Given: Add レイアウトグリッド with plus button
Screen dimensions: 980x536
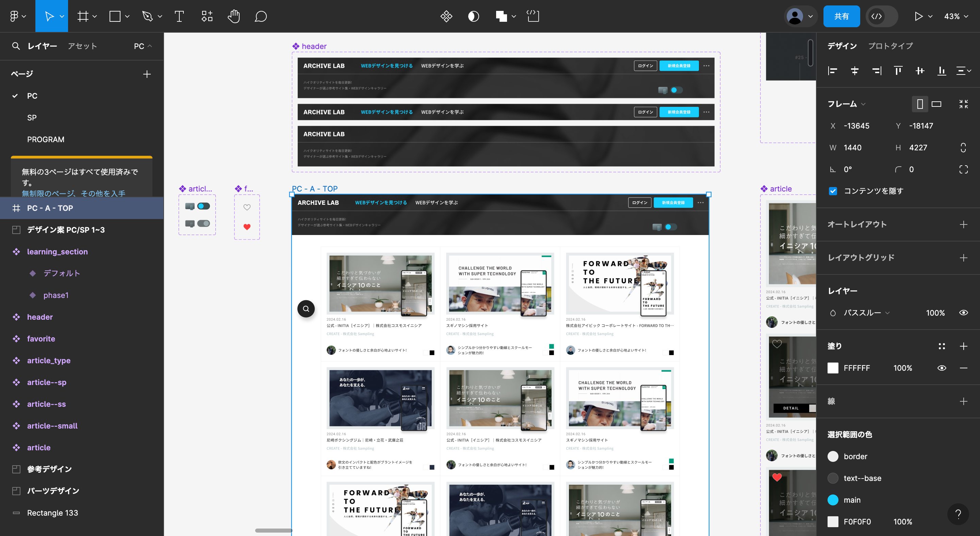Looking at the screenshot, I should (963, 258).
